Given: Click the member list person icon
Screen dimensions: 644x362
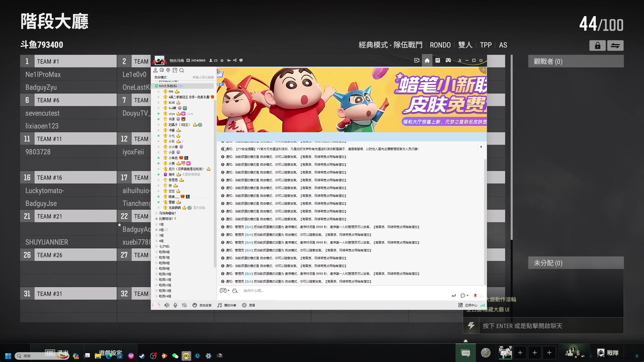Looking at the screenshot, I should (156, 70).
